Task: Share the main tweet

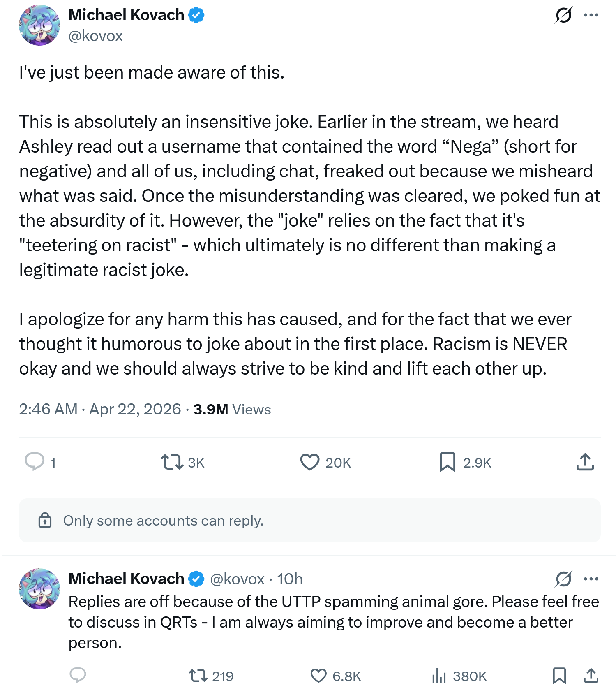Action: tap(585, 462)
